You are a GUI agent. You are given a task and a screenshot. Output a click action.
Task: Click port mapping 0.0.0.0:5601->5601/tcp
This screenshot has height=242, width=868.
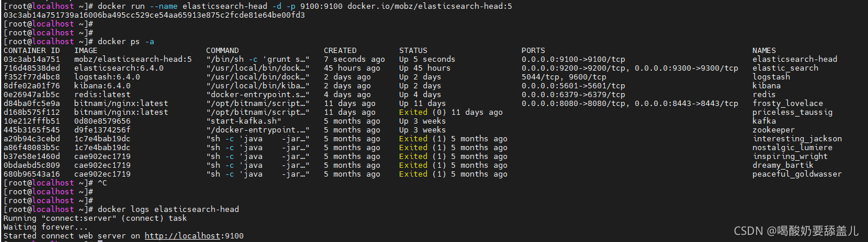[x=574, y=86]
